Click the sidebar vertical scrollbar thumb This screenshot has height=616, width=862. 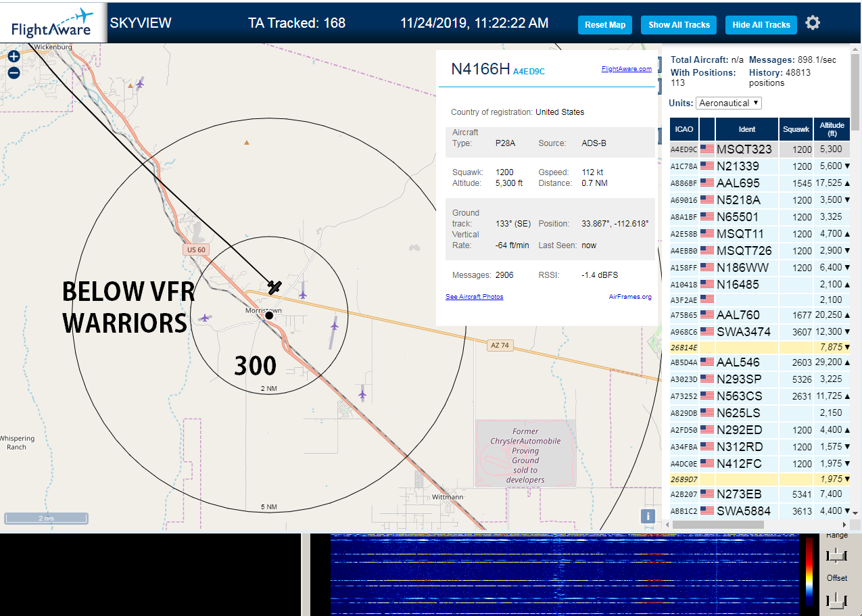coord(855,91)
